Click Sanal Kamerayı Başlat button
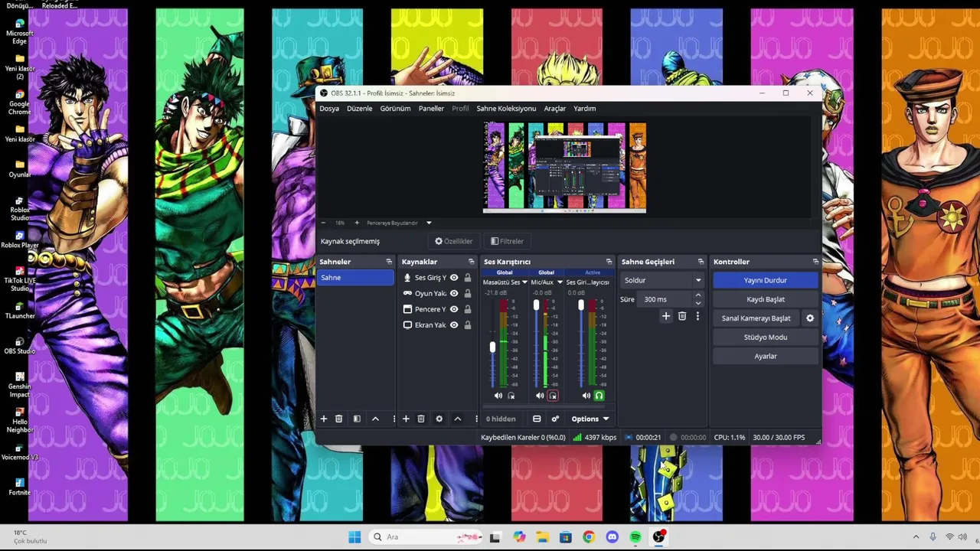 (x=756, y=318)
